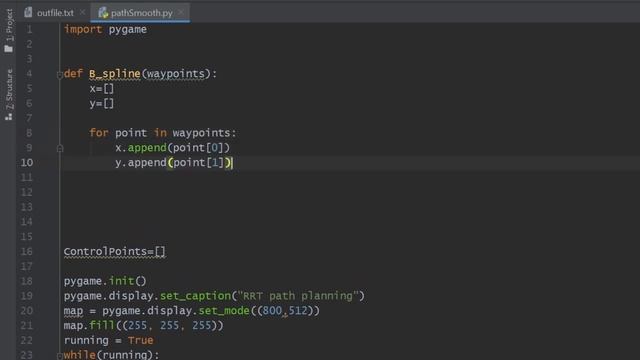Click the Python file icon on pathSmooth.py tab

click(103, 13)
